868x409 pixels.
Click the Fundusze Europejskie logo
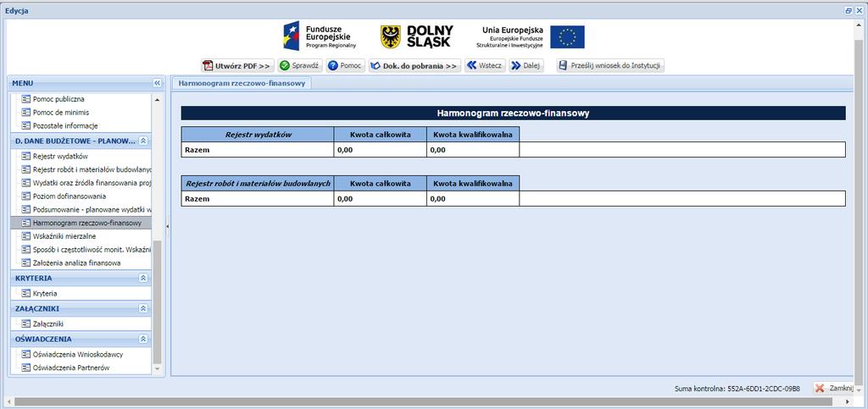(320, 36)
